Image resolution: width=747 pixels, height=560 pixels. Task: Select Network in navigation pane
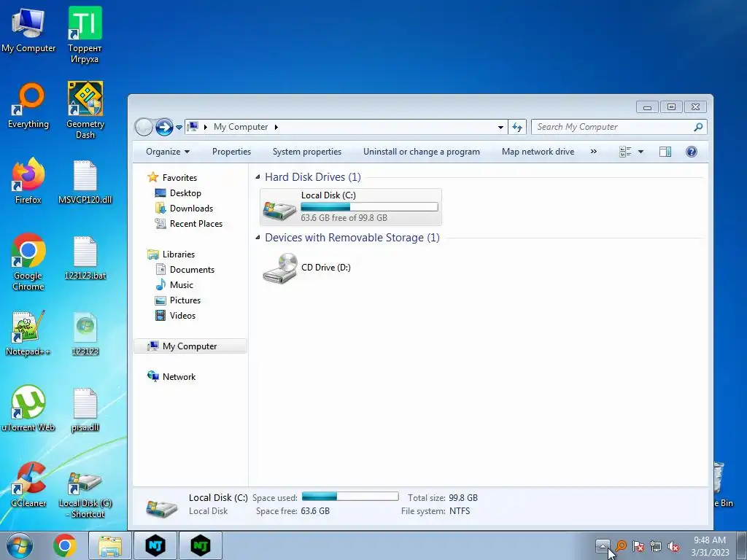point(172,377)
